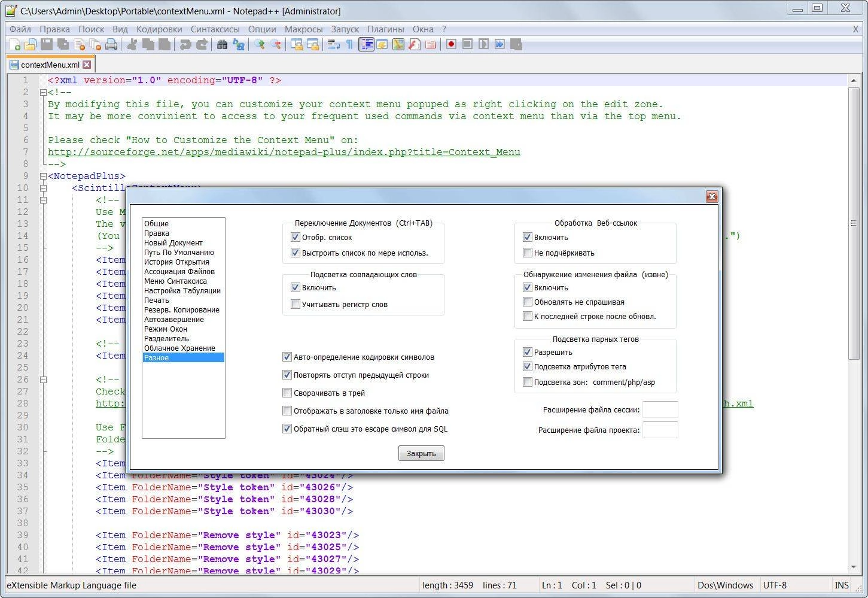This screenshot has height=598, width=868.
Task: Click the Start Recording macro icon
Action: tap(451, 44)
